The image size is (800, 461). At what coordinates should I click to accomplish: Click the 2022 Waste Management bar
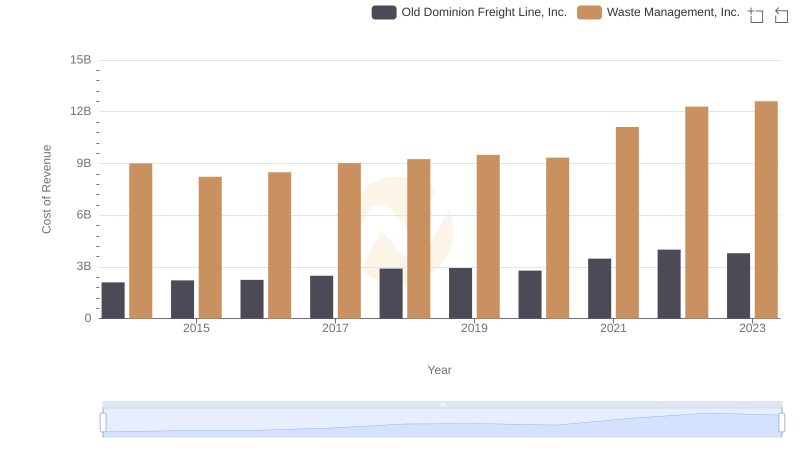[696, 212]
